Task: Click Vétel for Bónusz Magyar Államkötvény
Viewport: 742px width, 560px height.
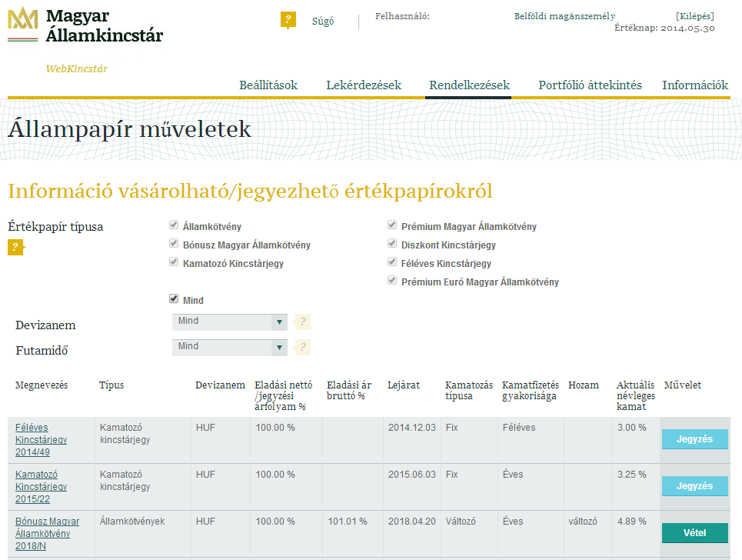Action: (694, 533)
